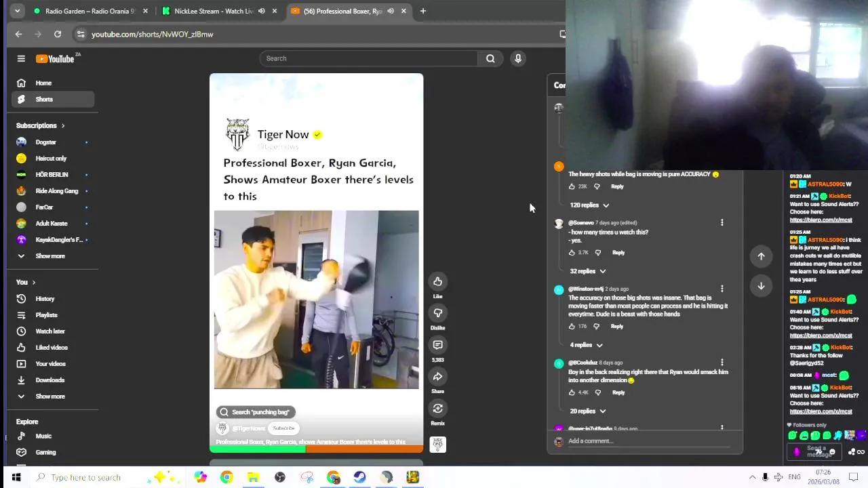Viewport: 868px width, 488px height.
Task: Open the HÖR BERLIN subscription channel
Action: [53, 175]
